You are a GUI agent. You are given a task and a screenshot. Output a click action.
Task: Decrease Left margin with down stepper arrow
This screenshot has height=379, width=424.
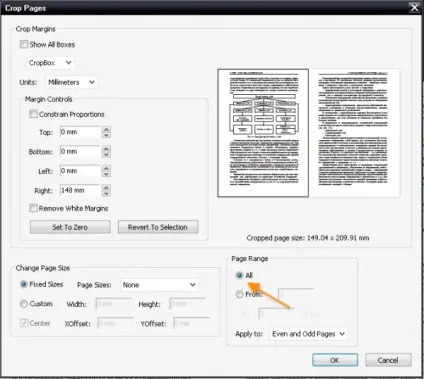click(x=106, y=174)
